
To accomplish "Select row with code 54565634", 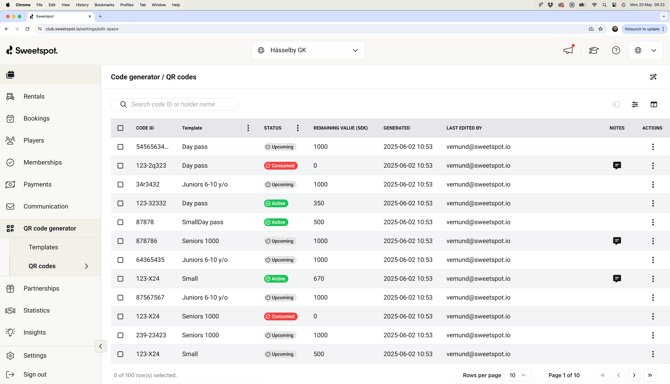I will [120, 147].
